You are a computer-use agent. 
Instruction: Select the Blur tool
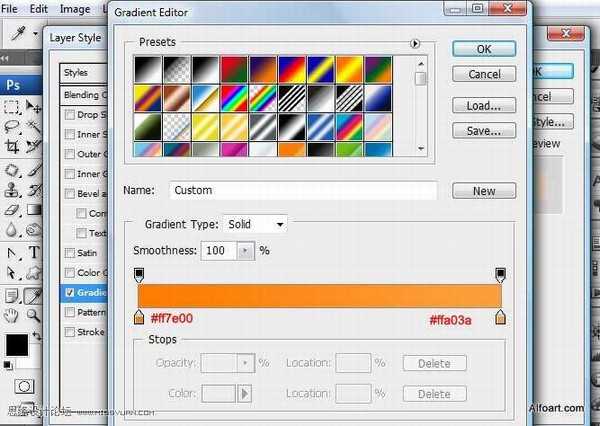coord(11,230)
